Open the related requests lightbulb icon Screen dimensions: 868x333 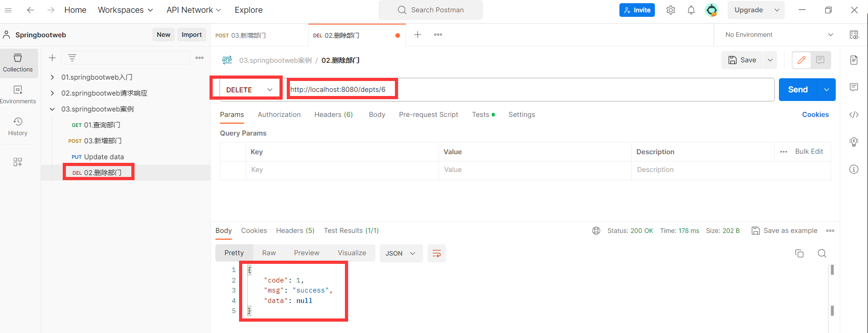click(854, 142)
